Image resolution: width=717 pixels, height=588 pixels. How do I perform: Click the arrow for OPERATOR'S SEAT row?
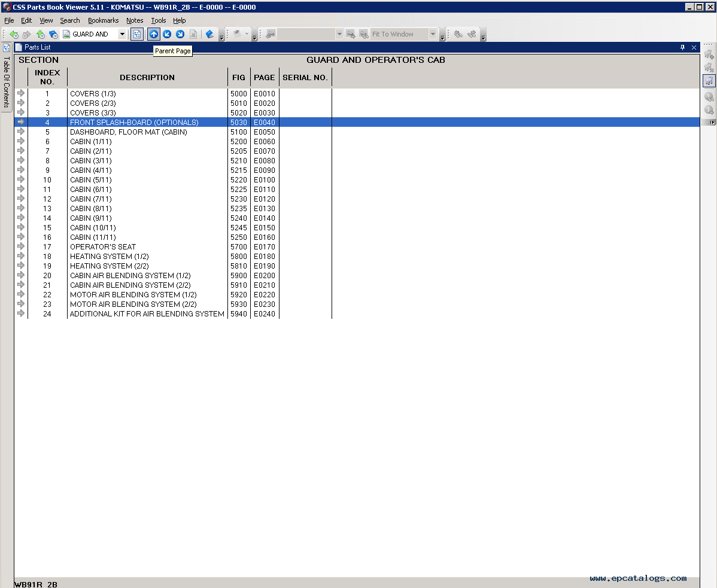pyautogui.click(x=21, y=246)
